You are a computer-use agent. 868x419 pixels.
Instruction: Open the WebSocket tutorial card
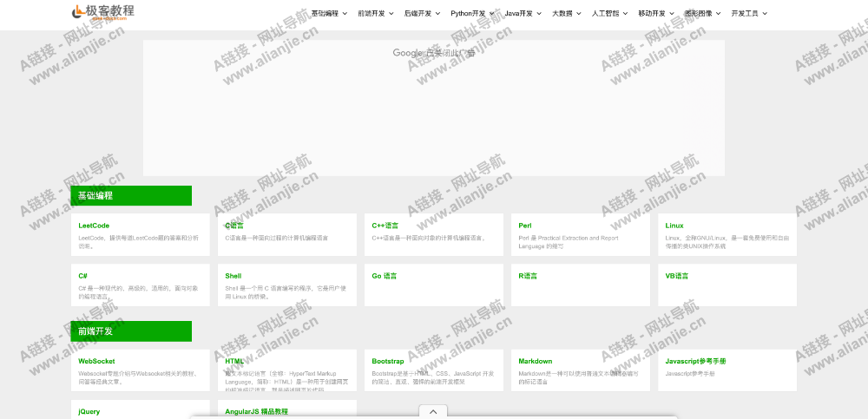pyautogui.click(x=96, y=361)
